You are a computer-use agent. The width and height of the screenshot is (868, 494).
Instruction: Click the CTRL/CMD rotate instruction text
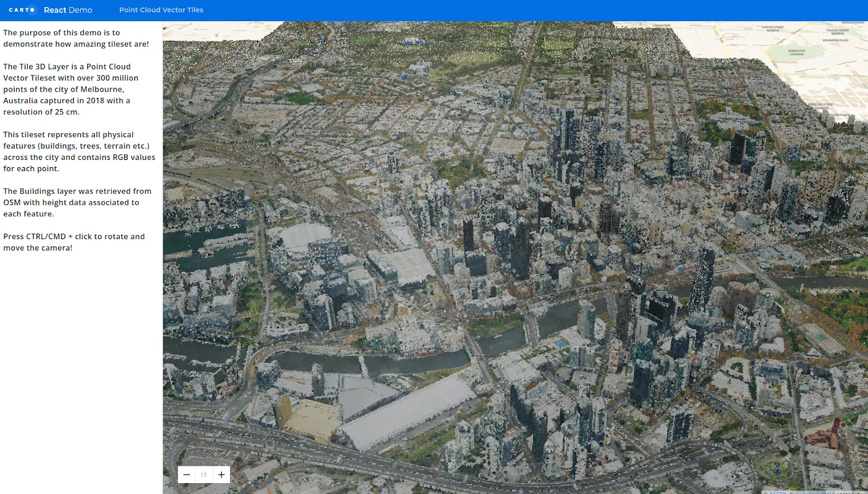[74, 242]
